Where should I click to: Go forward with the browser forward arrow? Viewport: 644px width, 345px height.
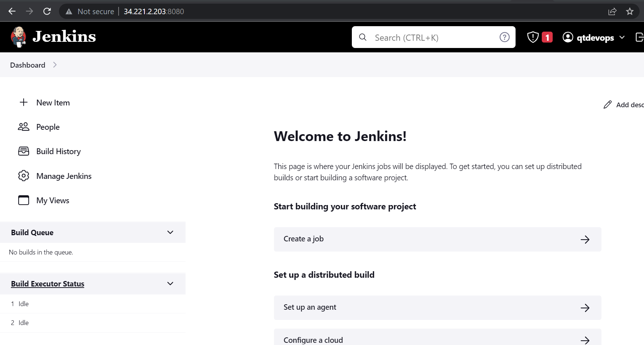coord(29,11)
